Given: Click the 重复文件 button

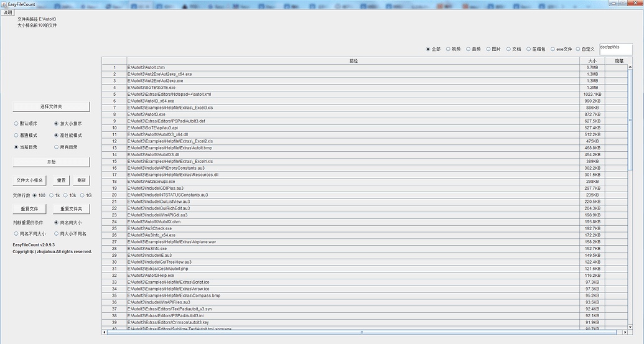Looking at the screenshot, I should (x=29, y=209).
